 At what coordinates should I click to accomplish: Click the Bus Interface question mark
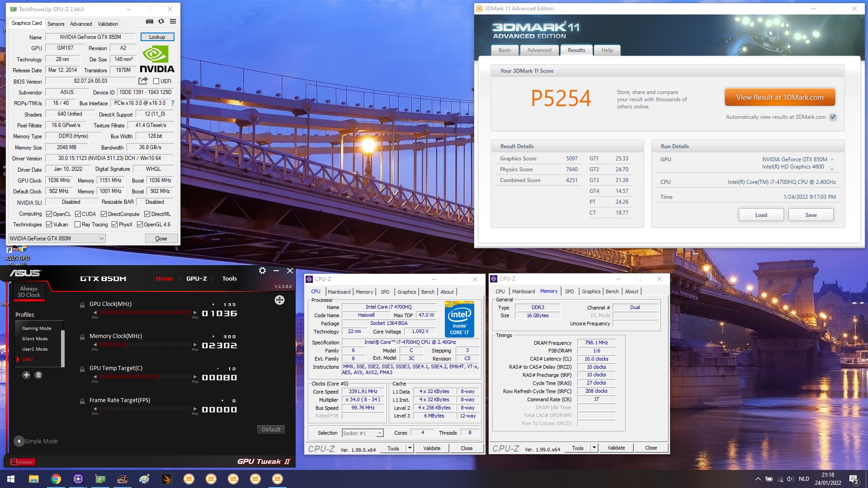tap(172, 103)
